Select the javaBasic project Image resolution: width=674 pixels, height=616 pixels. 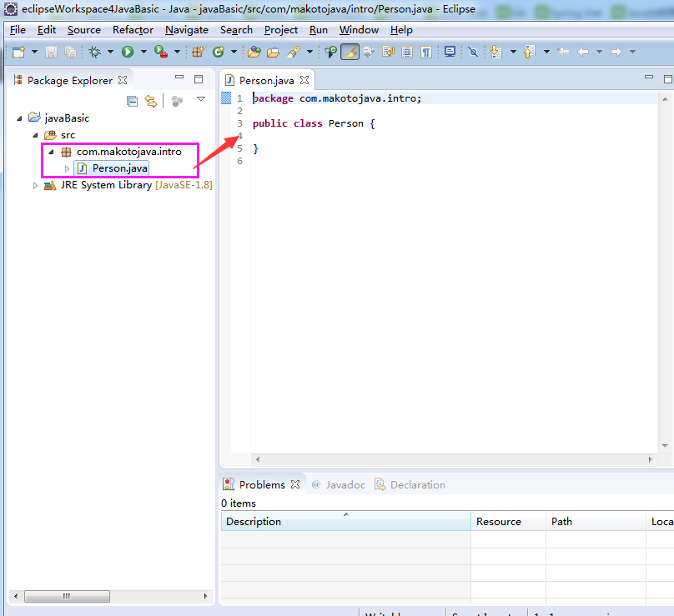(67, 118)
